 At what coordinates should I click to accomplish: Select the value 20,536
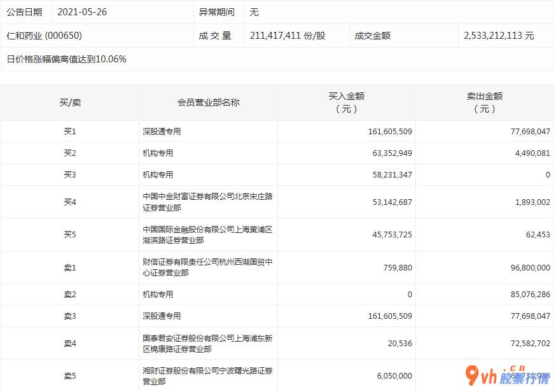[400, 344]
